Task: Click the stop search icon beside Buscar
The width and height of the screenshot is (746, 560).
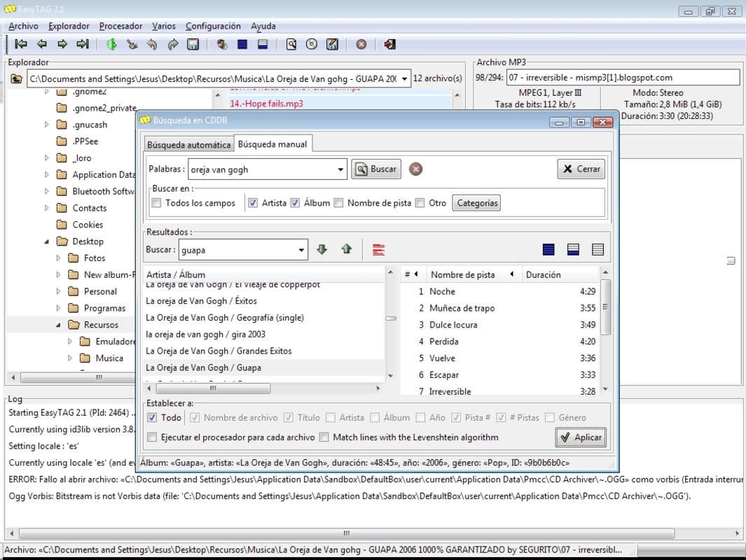Action: [415, 169]
